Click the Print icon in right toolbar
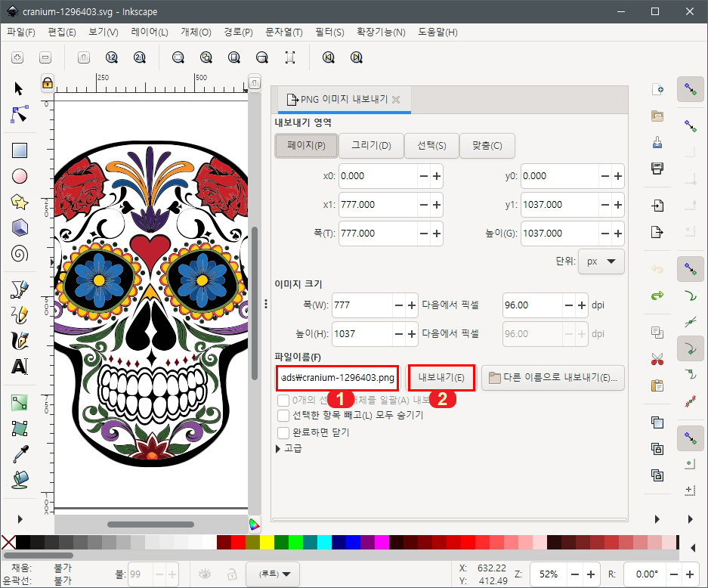The height and width of the screenshot is (588, 708). [x=657, y=168]
